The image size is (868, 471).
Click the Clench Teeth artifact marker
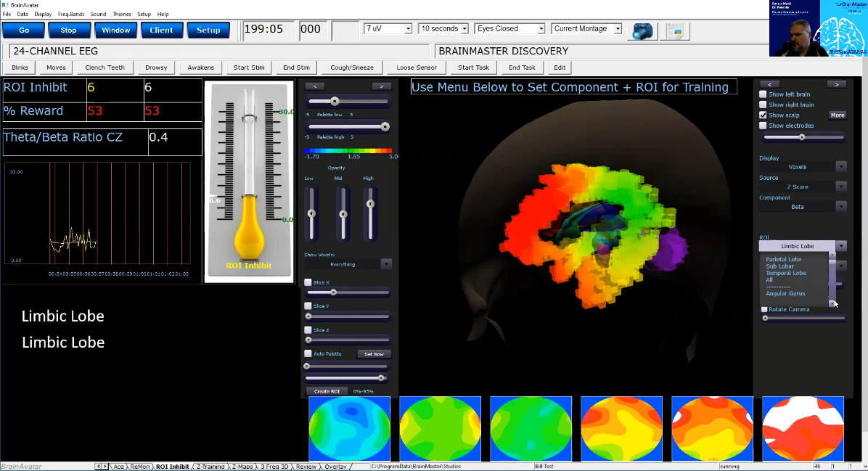tap(105, 66)
